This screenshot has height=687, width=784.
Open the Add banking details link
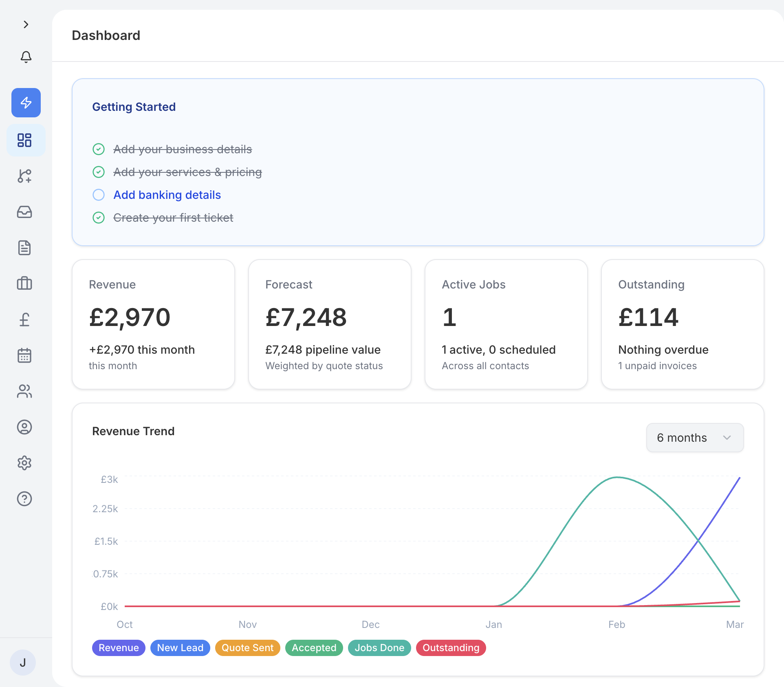click(x=167, y=195)
